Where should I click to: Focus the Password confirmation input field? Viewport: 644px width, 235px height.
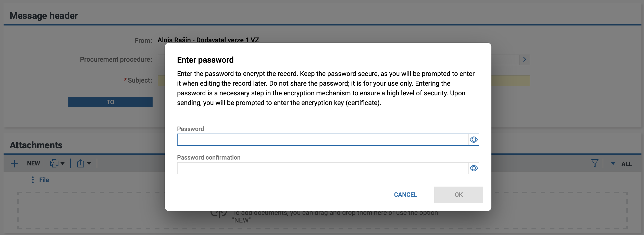click(x=323, y=168)
